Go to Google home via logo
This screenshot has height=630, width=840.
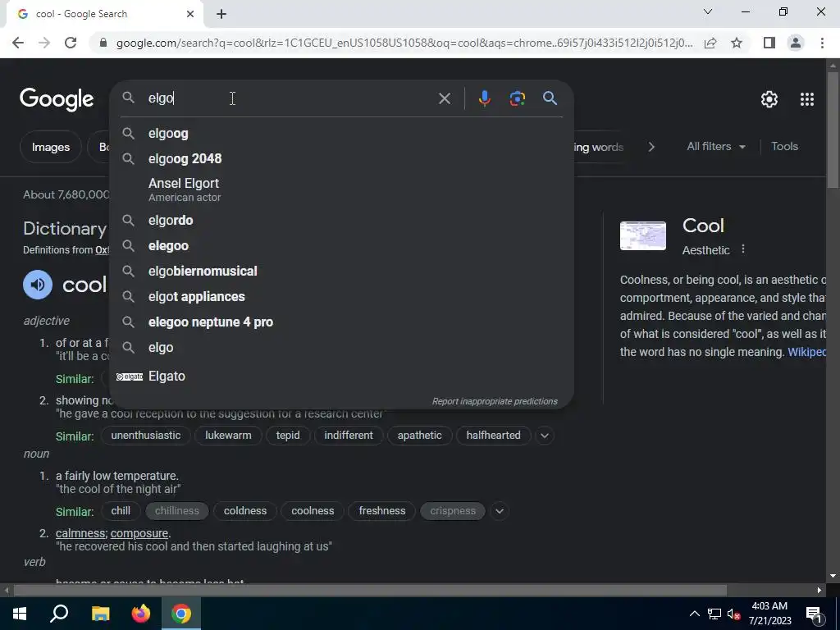coord(57,99)
